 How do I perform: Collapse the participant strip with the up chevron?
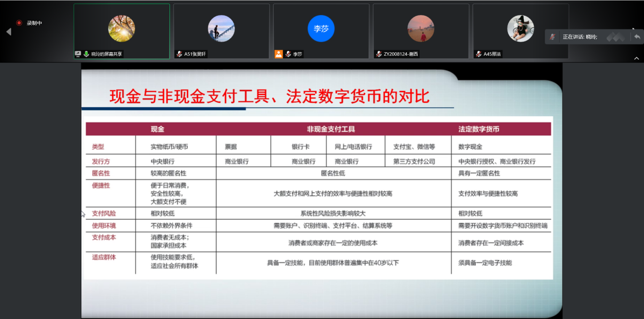[636, 58]
